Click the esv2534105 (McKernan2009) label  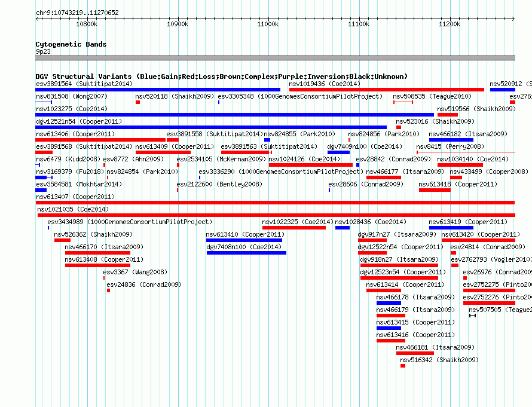tap(221, 159)
